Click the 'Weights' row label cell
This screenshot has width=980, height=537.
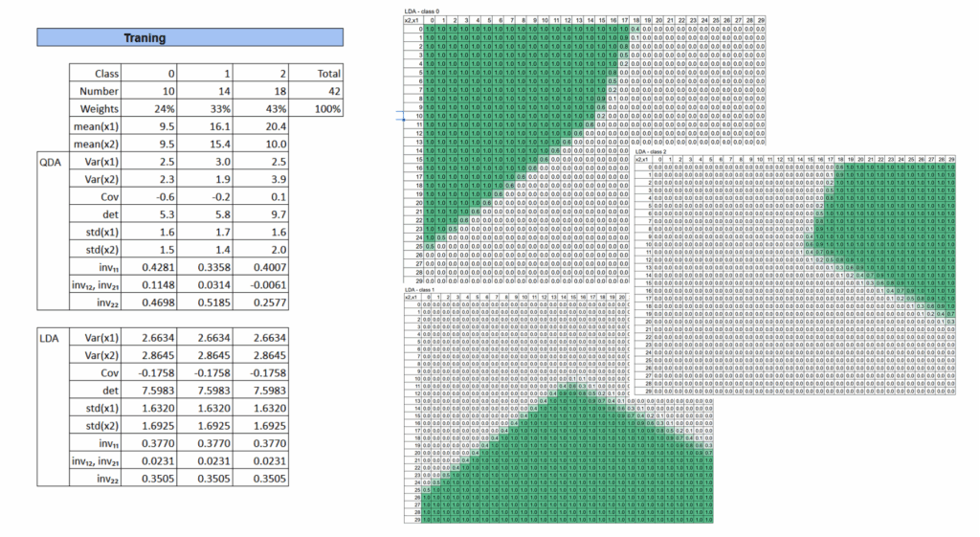(x=95, y=108)
